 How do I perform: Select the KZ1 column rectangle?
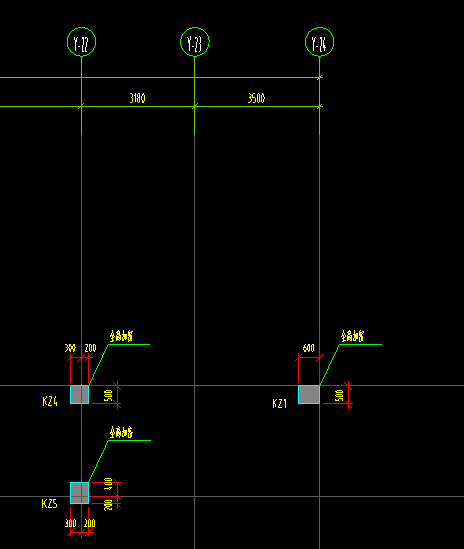[309, 394]
